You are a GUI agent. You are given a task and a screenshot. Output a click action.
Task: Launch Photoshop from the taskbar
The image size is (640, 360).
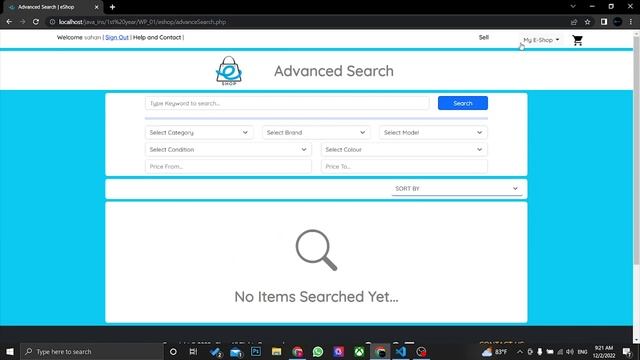(256, 351)
